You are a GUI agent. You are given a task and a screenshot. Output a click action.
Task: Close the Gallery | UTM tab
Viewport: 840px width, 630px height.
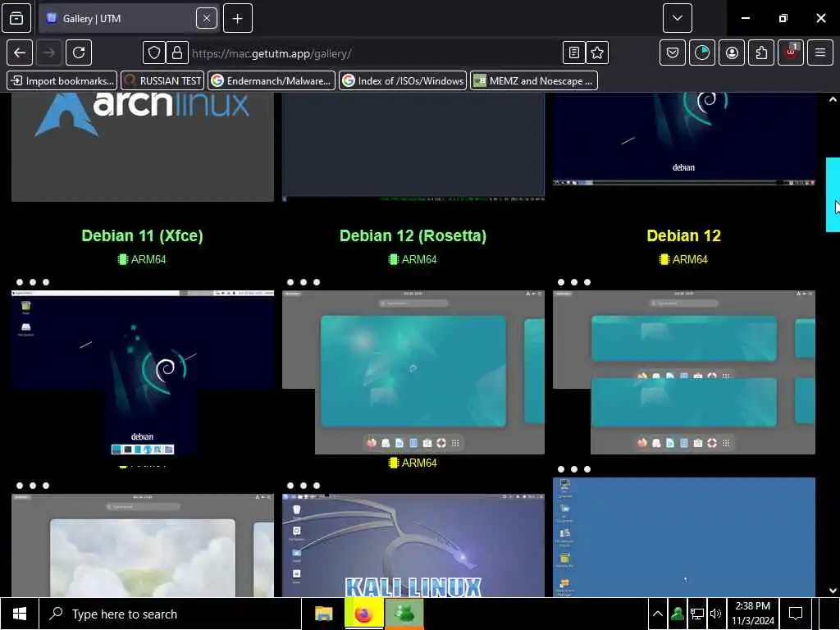click(x=206, y=18)
